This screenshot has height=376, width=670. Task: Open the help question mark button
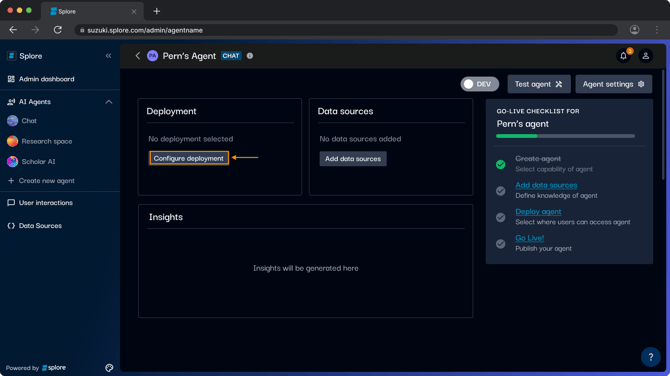650,357
